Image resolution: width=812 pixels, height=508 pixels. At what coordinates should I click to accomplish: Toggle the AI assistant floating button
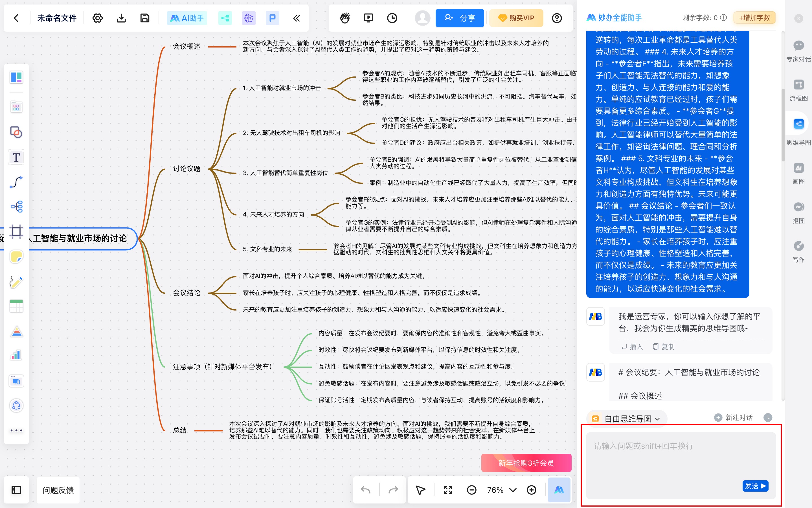(x=559, y=490)
